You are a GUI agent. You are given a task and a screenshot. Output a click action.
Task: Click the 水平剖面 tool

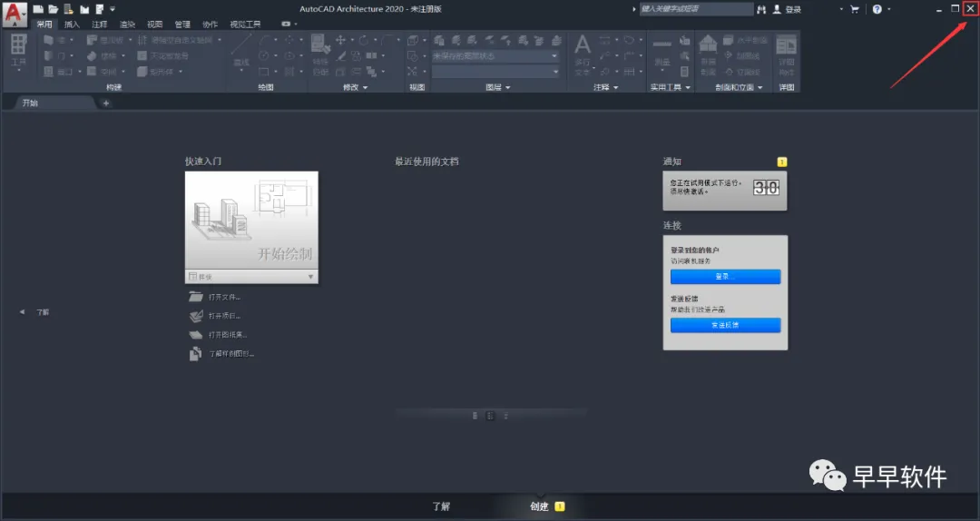[x=745, y=40]
